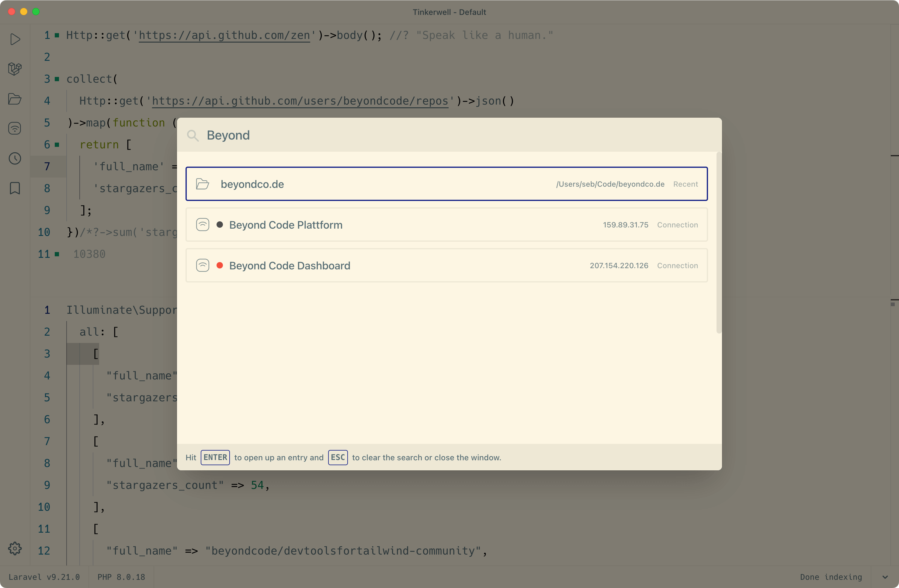Click the PHP 8.0.18 status entry
Screen dimensions: 899x588
click(121, 577)
